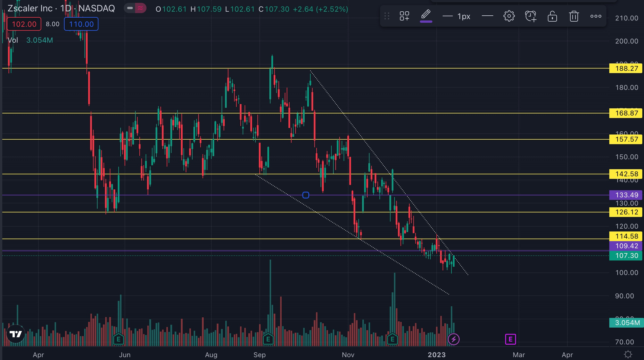Select the 168.87 price label
Viewport: 644px width, 360px height.
point(626,113)
